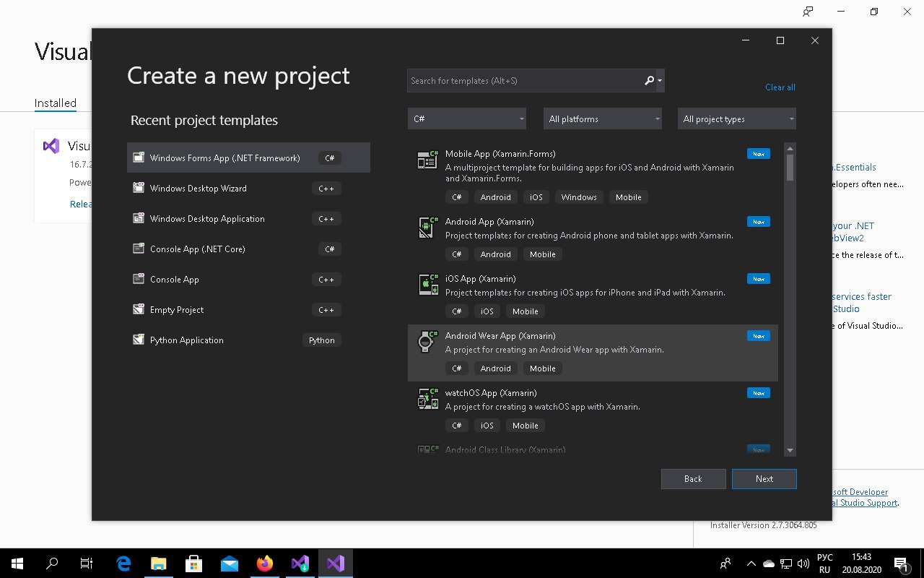
Task: Show hidden system tray icons
Action: pos(751,564)
